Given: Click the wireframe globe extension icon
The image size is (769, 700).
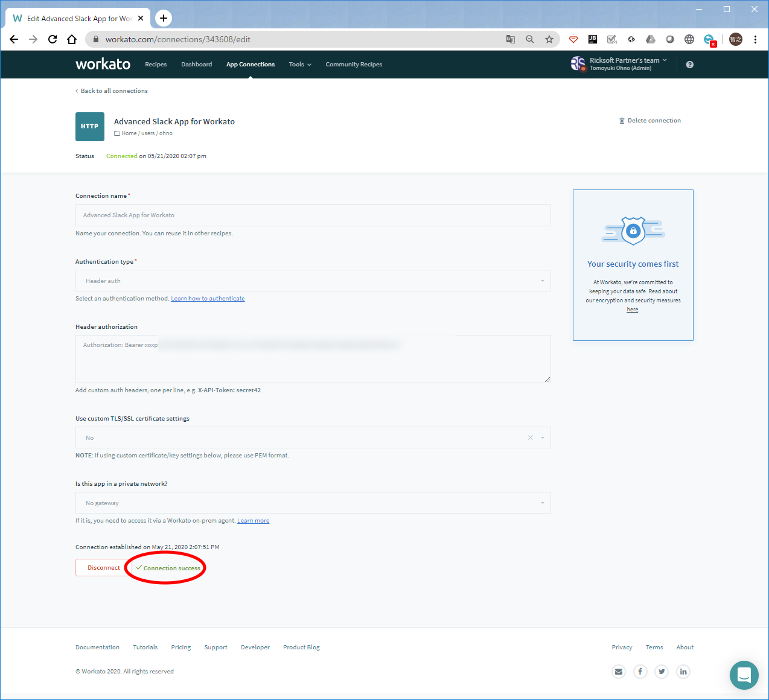Looking at the screenshot, I should click(689, 39).
